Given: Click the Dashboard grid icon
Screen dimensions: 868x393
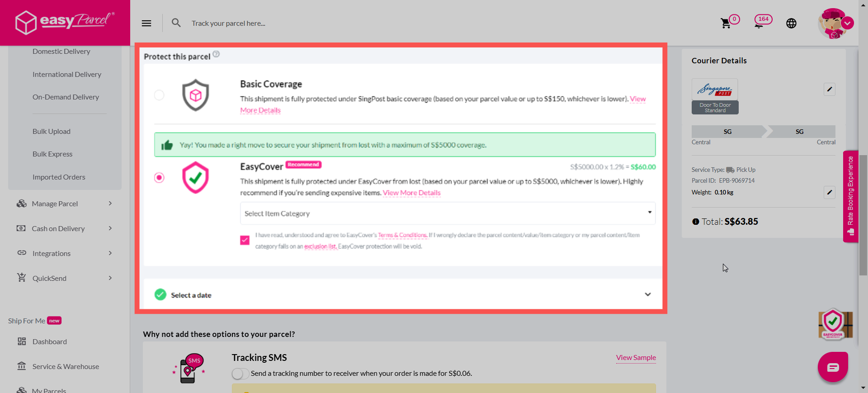Looking at the screenshot, I should 22,341.
